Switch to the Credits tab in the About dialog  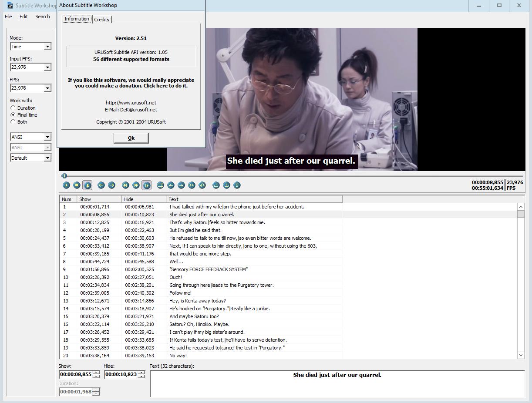tap(102, 20)
